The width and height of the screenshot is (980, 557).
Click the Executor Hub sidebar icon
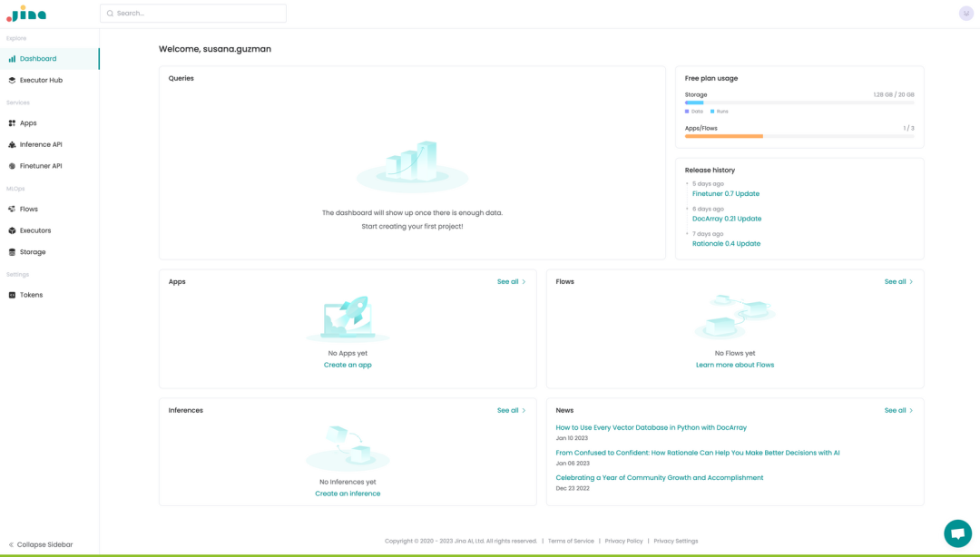point(12,80)
